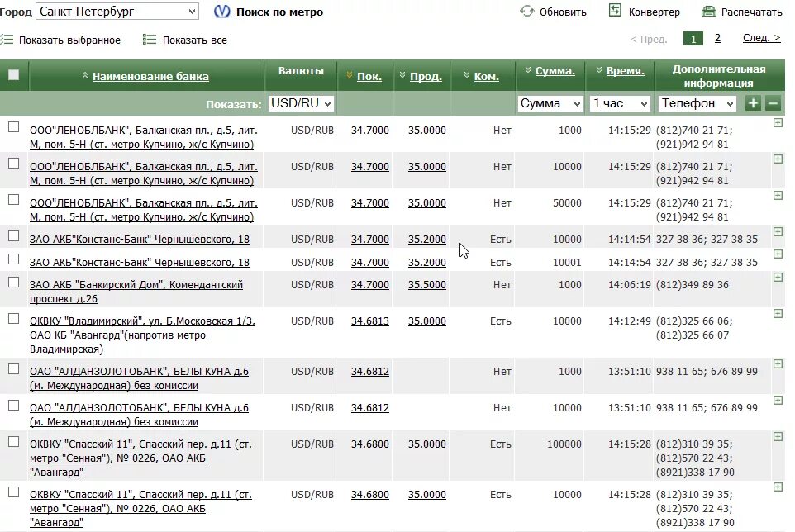This screenshot has height=532, width=795.
Task: Sort by Прод. sell rate column header
Action: pyautogui.click(x=426, y=76)
